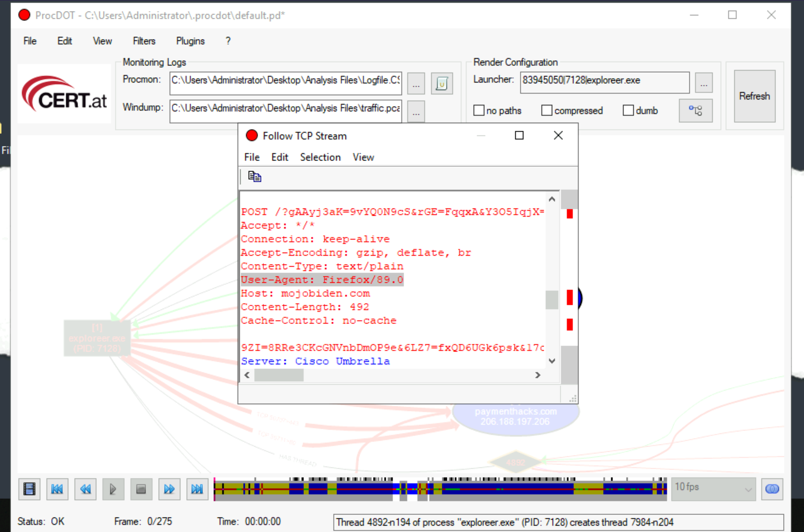This screenshot has width=804, height=532.
Task: Open the ProcDOT File menu
Action: point(30,41)
